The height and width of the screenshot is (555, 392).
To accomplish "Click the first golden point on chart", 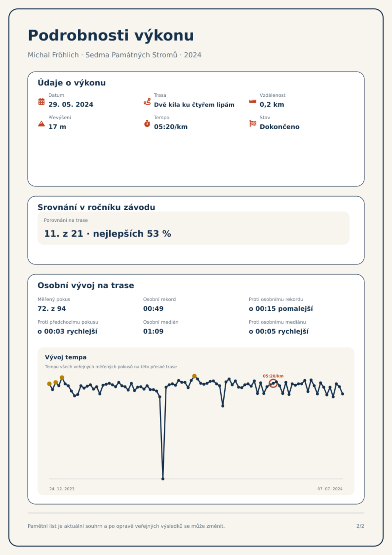I will click(49, 384).
